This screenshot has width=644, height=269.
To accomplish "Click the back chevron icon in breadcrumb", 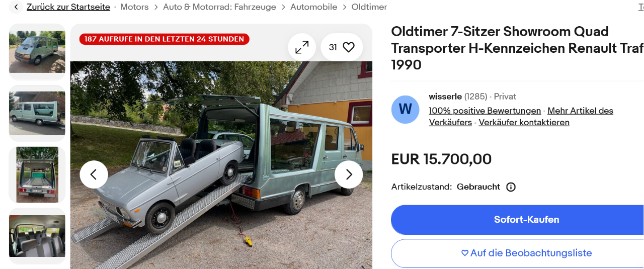I will (x=17, y=7).
